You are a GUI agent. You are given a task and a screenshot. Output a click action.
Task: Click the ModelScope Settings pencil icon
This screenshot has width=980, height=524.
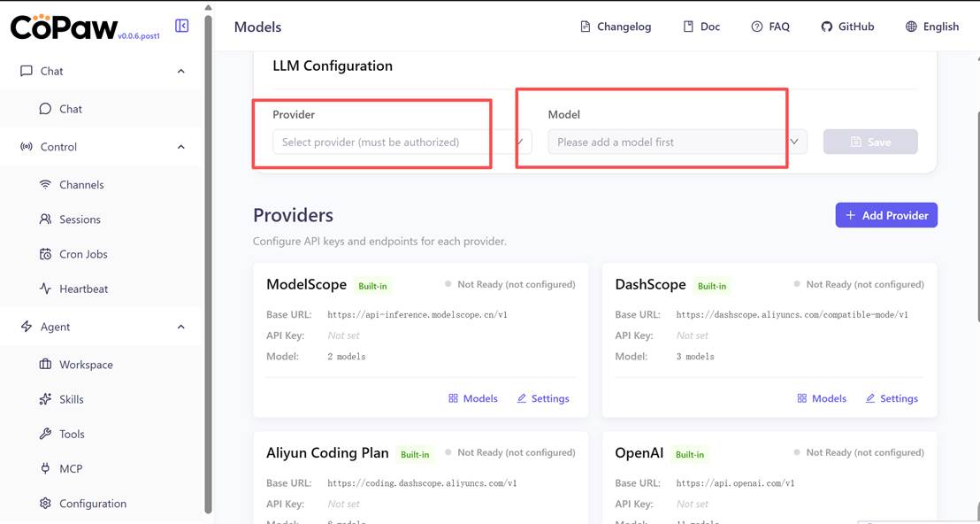click(521, 398)
